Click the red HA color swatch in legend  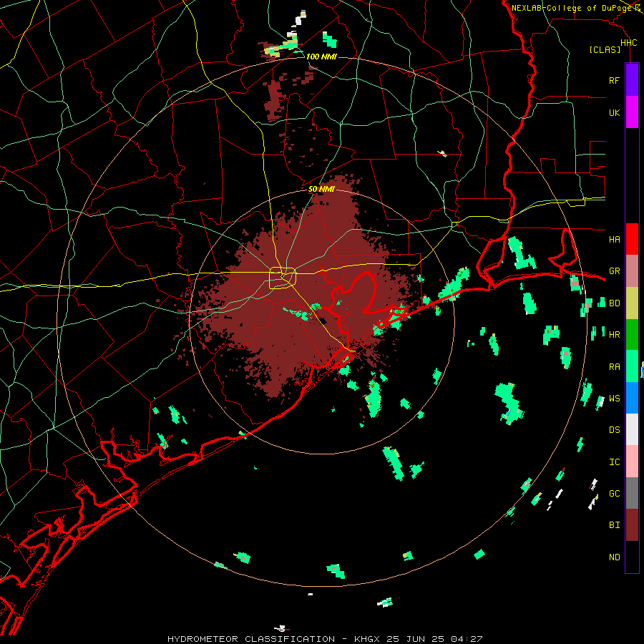632,239
